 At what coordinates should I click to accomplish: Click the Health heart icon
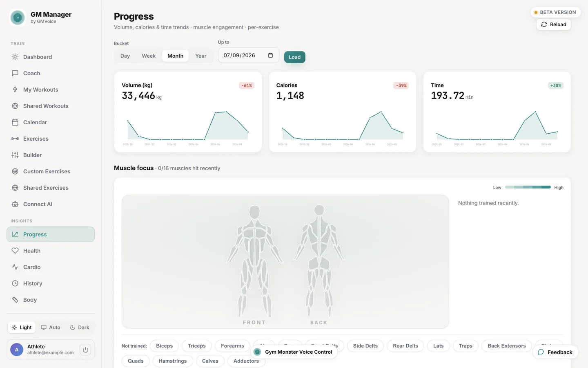pos(15,251)
